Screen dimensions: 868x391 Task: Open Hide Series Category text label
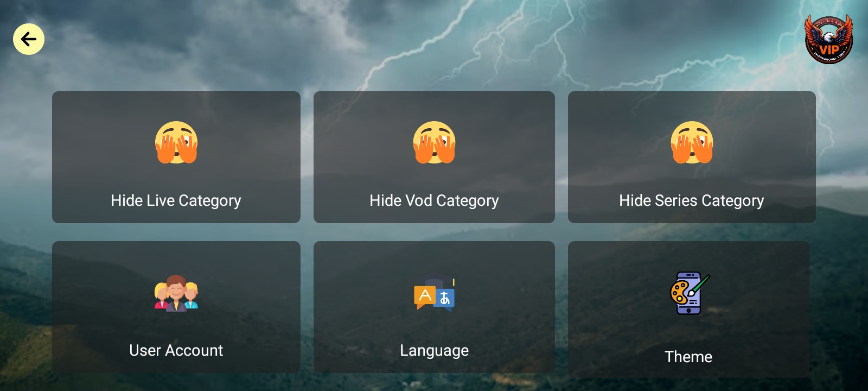692,201
